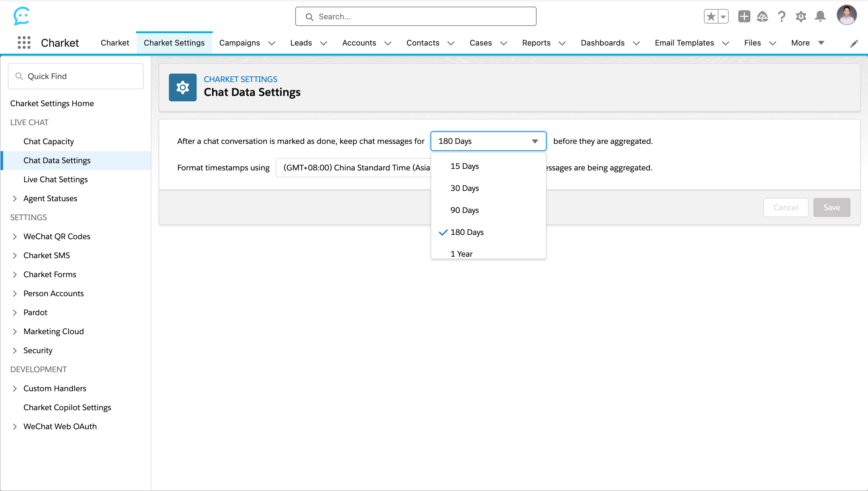The width and height of the screenshot is (868, 491).
Task: Open the Leads tab
Action: (x=301, y=43)
